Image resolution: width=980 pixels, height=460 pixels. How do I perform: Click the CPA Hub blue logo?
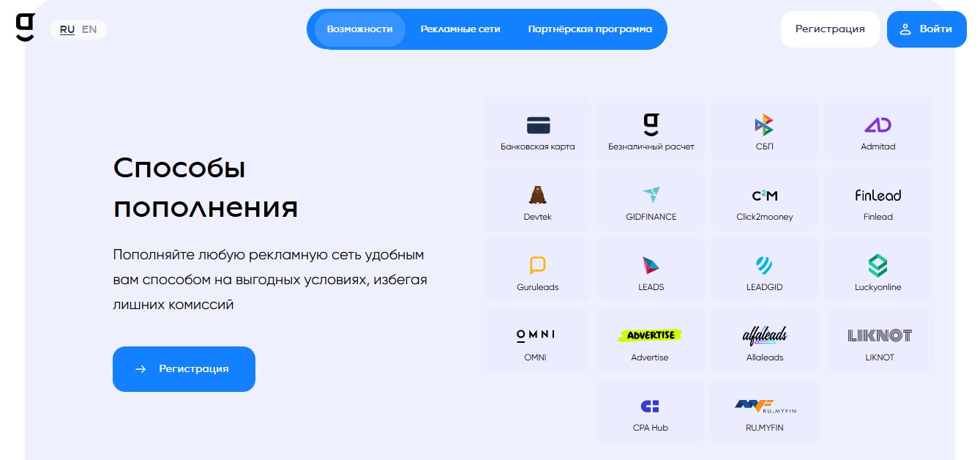(651, 406)
